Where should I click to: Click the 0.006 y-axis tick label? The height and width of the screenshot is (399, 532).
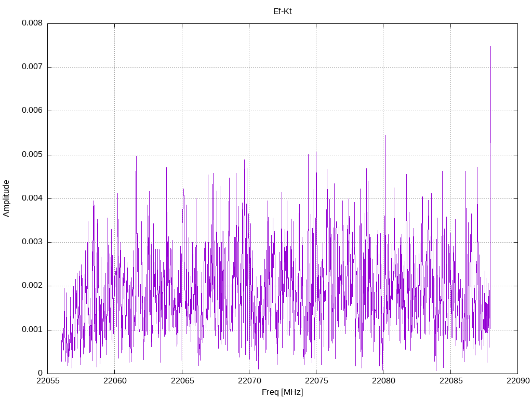32,111
